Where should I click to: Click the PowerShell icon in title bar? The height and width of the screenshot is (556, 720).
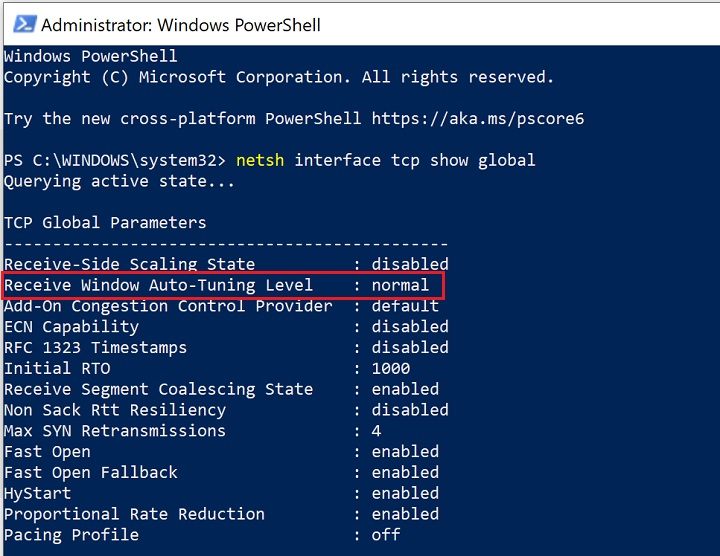pyautogui.click(x=21, y=23)
